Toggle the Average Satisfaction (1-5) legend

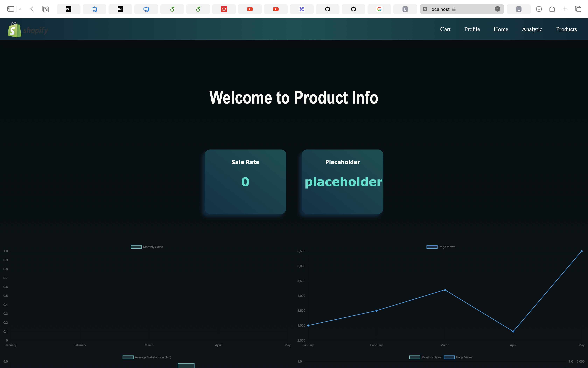pyautogui.click(x=147, y=357)
